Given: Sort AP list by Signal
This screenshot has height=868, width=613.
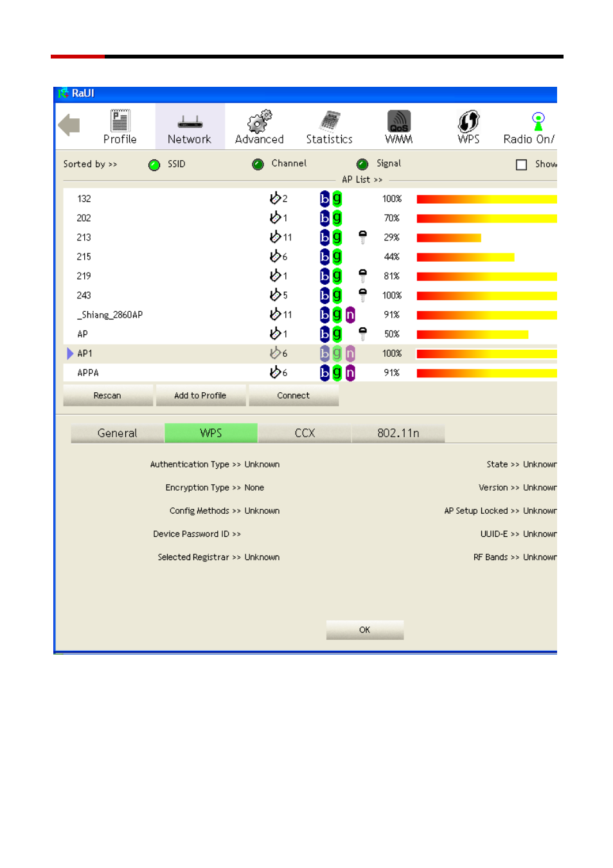Looking at the screenshot, I should coord(362,165).
